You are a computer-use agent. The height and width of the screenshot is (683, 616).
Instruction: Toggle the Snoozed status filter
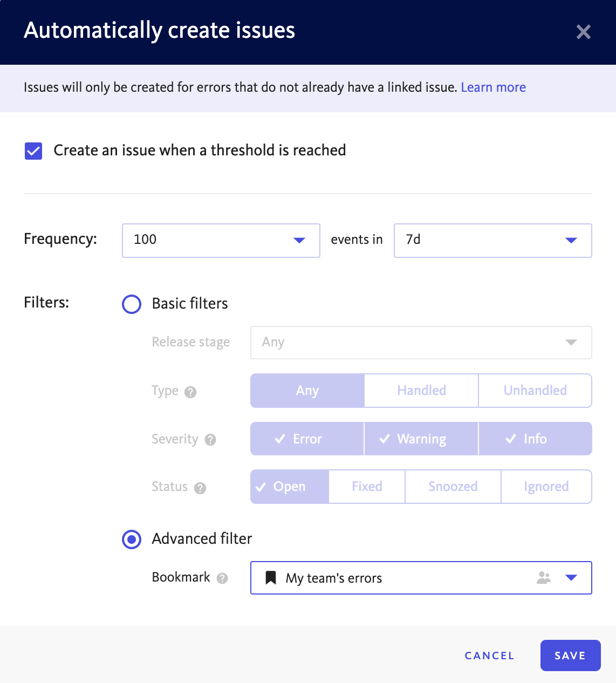coord(453,487)
